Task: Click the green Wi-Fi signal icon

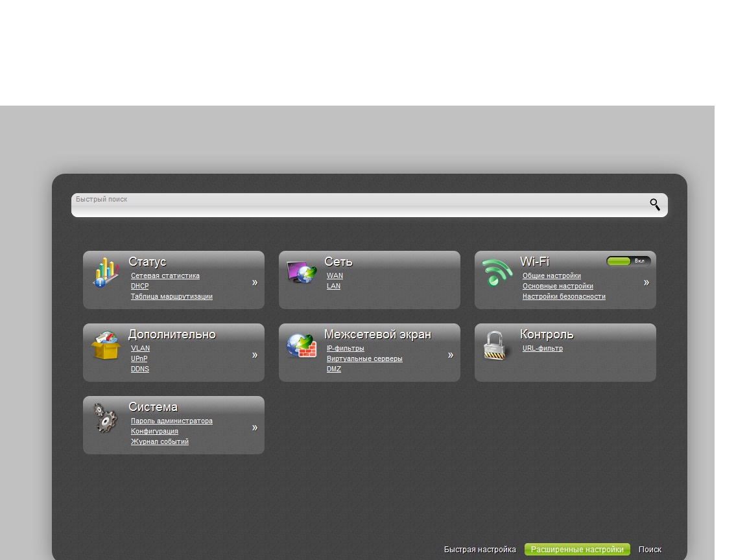Action: tap(497, 272)
